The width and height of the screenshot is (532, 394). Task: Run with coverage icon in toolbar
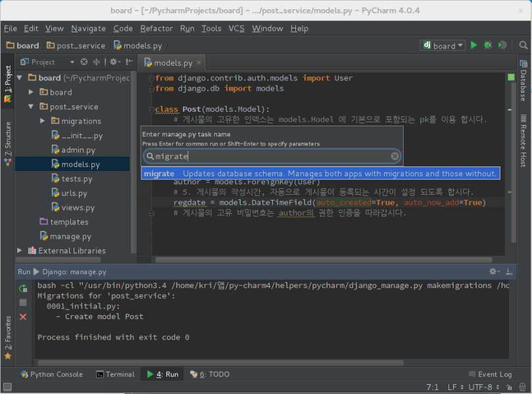point(502,45)
